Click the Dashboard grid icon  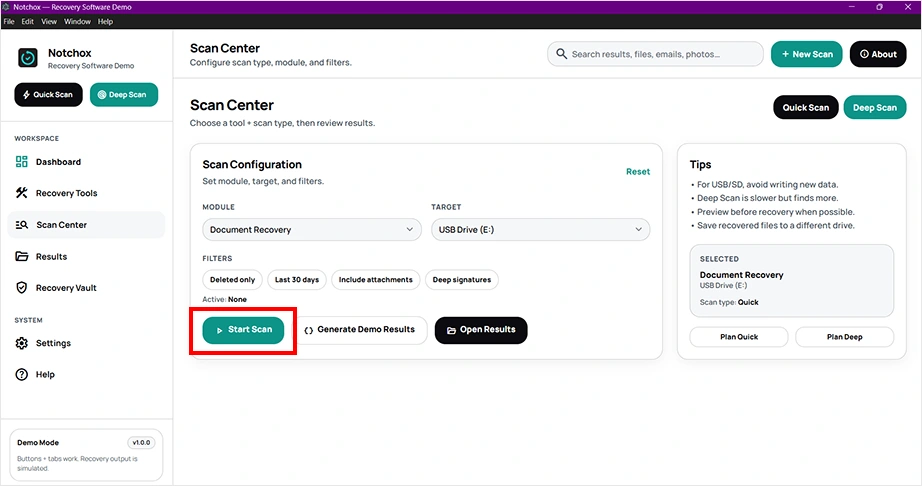(x=22, y=162)
